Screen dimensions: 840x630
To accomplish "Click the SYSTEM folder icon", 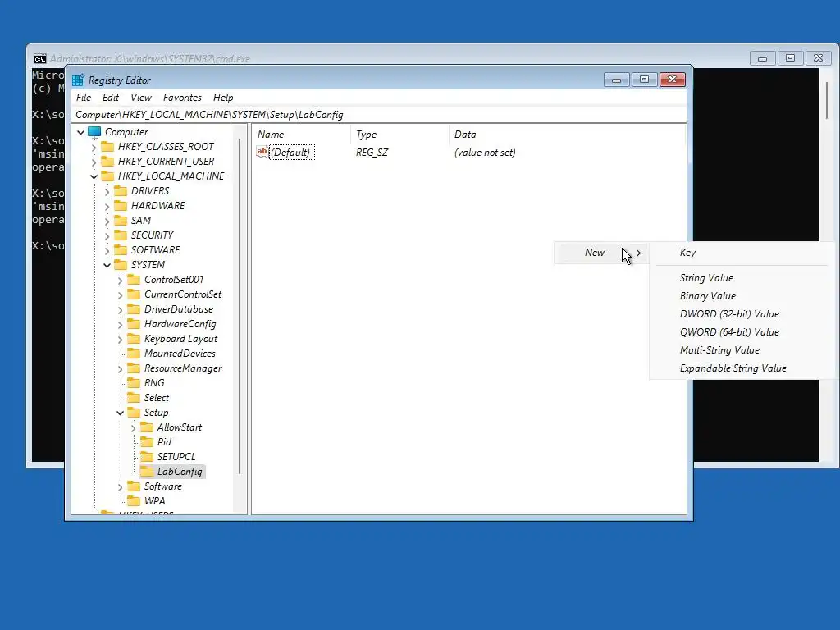I will 121,265.
